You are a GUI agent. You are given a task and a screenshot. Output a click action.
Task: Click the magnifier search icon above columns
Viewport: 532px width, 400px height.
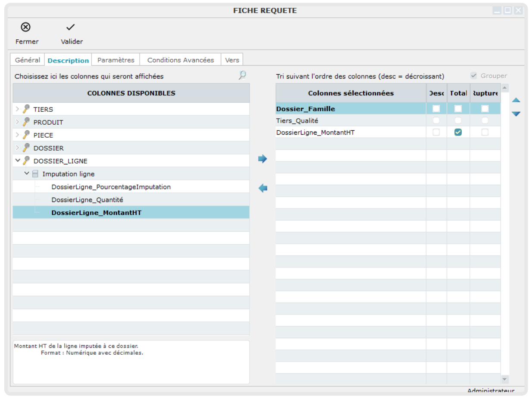[243, 76]
